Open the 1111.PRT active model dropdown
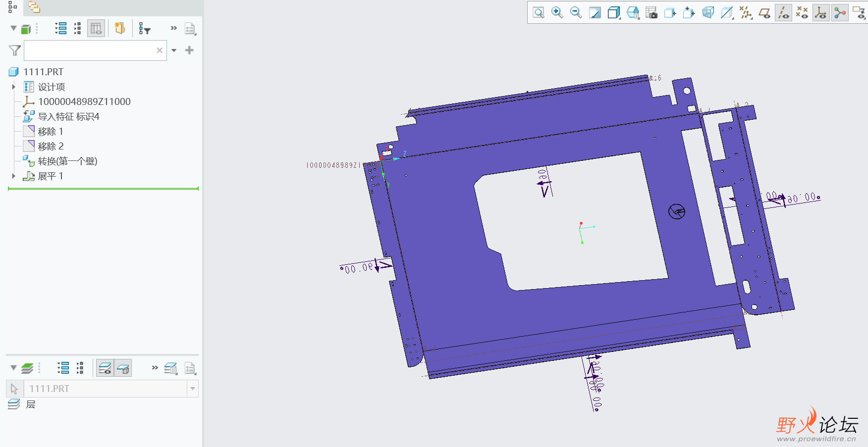 [x=193, y=389]
